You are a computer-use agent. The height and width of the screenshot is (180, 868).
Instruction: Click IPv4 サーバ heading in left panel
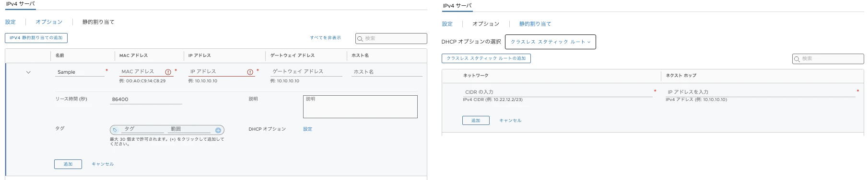pyautogui.click(x=21, y=4)
